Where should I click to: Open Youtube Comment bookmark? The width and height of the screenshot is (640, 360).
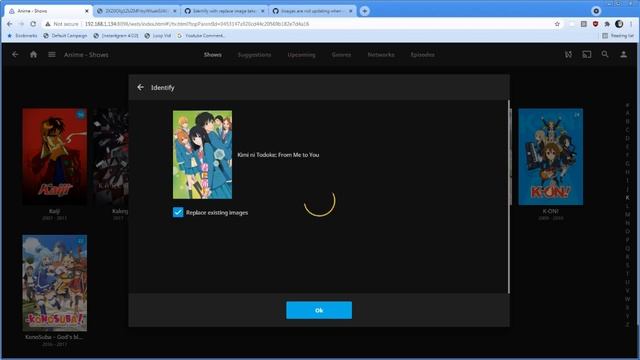pos(200,36)
